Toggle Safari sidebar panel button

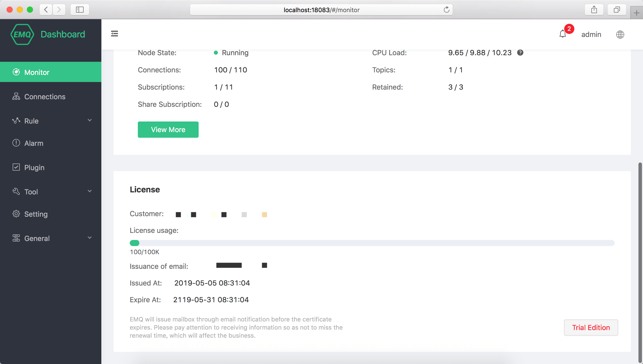click(80, 10)
